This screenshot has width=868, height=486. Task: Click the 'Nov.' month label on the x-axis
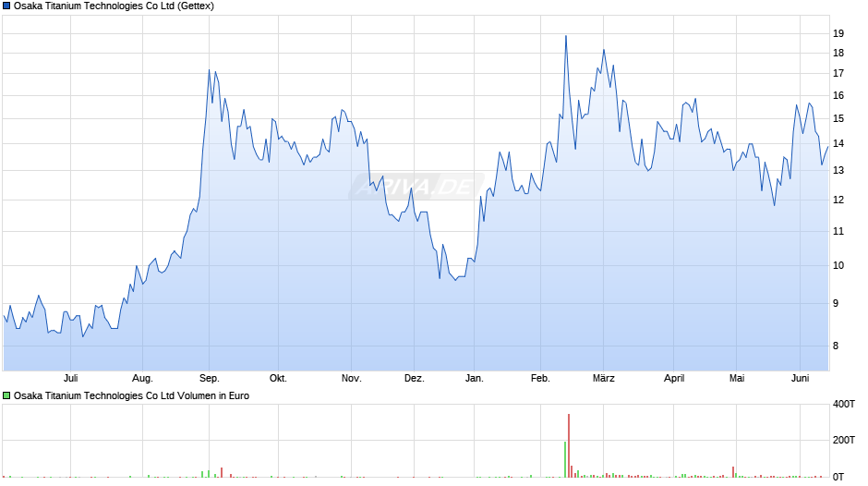[x=351, y=378]
